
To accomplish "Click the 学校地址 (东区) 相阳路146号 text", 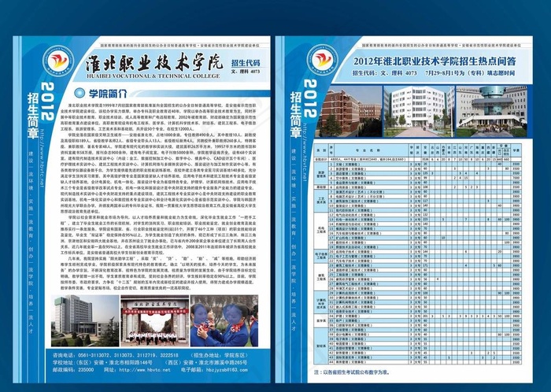I will pyautogui.click(x=102, y=363).
